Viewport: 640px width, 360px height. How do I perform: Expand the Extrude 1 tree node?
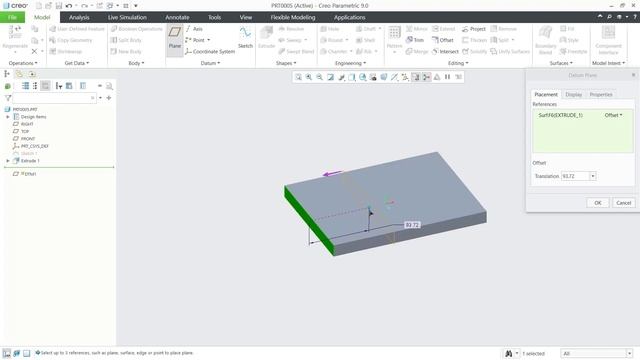pos(8,161)
